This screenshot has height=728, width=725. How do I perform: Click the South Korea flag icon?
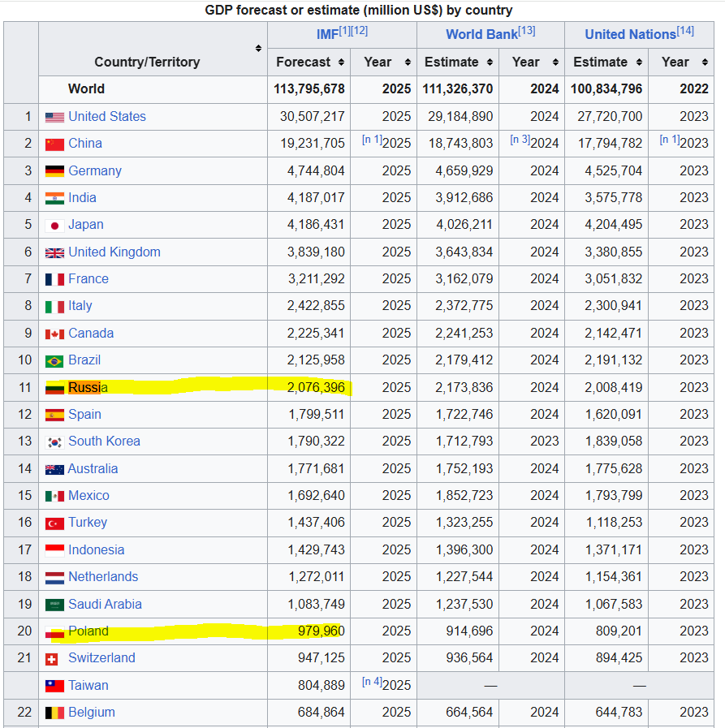point(54,442)
